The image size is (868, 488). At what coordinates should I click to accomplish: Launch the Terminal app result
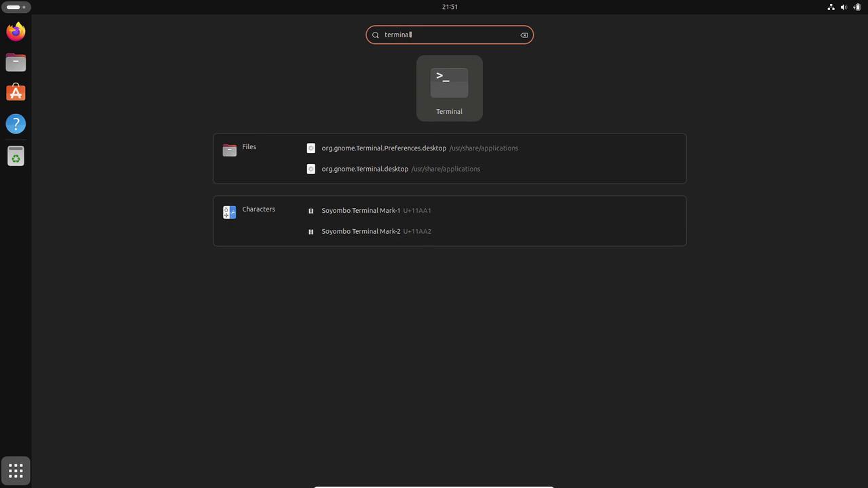click(450, 88)
